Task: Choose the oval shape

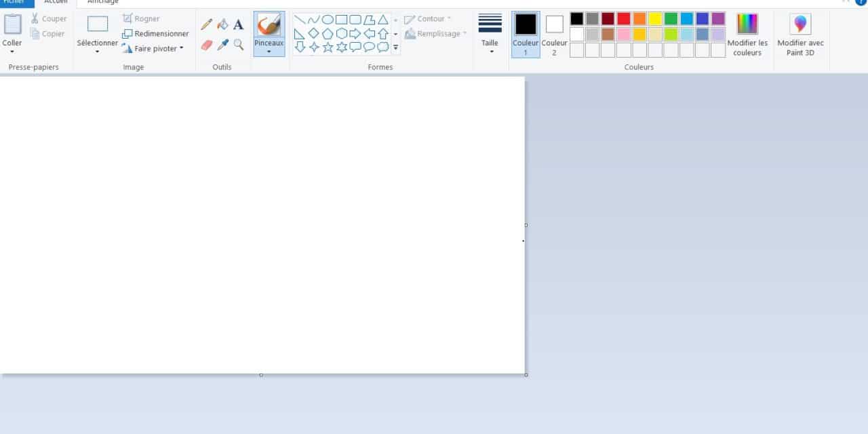Action: point(328,20)
